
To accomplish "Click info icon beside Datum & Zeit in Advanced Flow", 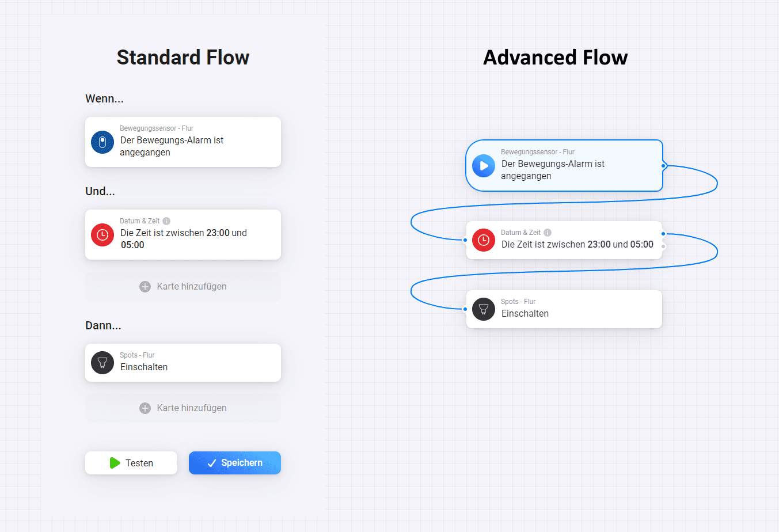I will click(548, 233).
